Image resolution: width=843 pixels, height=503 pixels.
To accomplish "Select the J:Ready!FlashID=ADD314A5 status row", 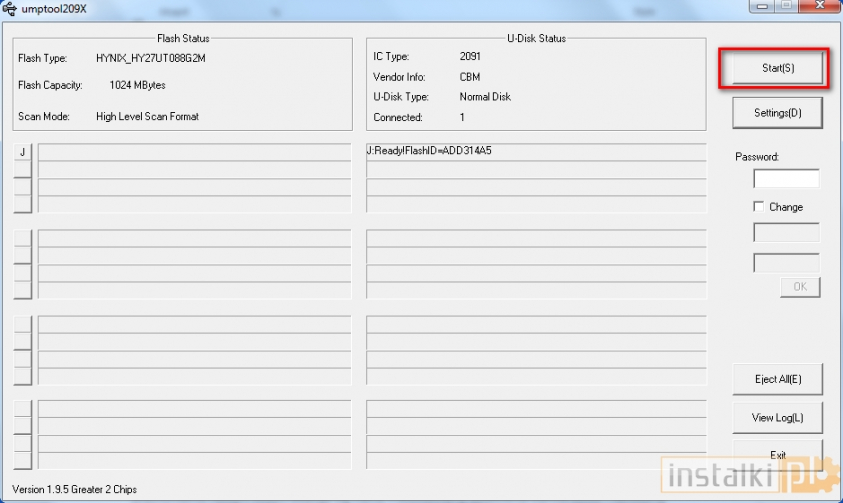I will click(x=535, y=152).
